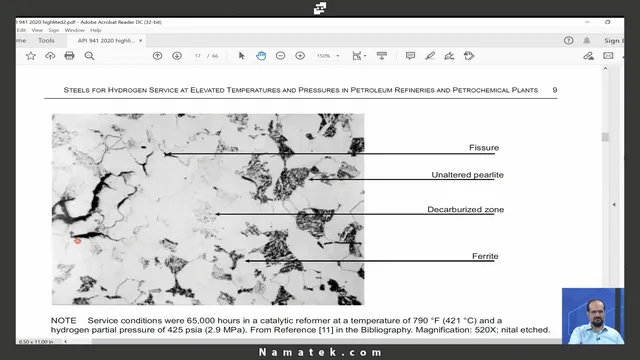Click the cloud upload icon
The image size is (640, 360).
pyautogui.click(x=50, y=56)
